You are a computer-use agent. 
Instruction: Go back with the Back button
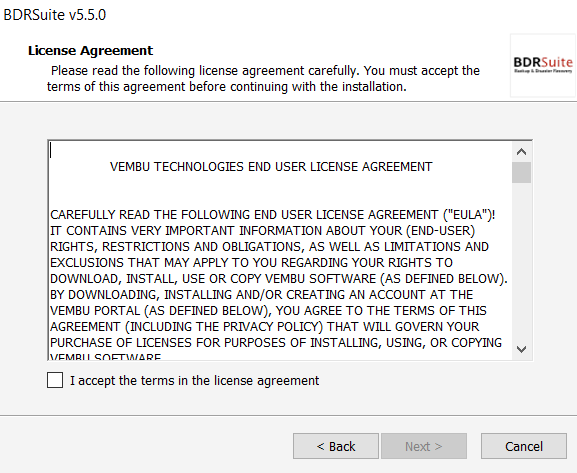(336, 446)
